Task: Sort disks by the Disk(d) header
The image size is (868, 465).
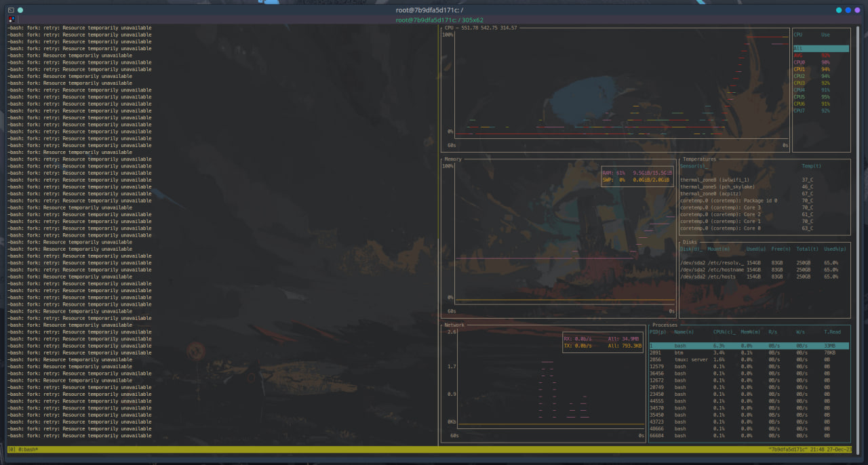Action: pyautogui.click(x=692, y=249)
